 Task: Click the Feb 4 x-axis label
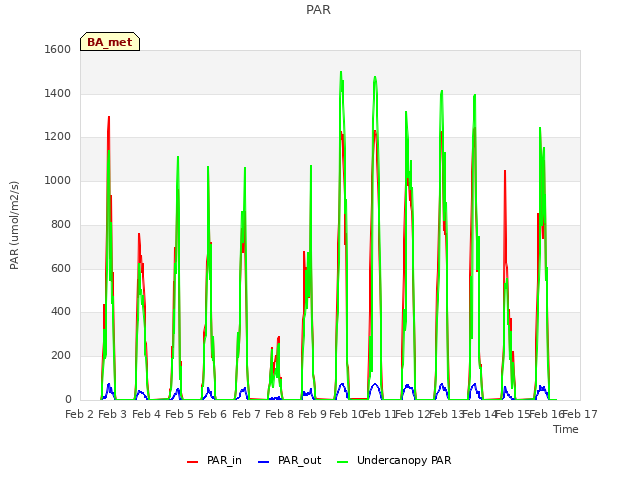[146, 414]
